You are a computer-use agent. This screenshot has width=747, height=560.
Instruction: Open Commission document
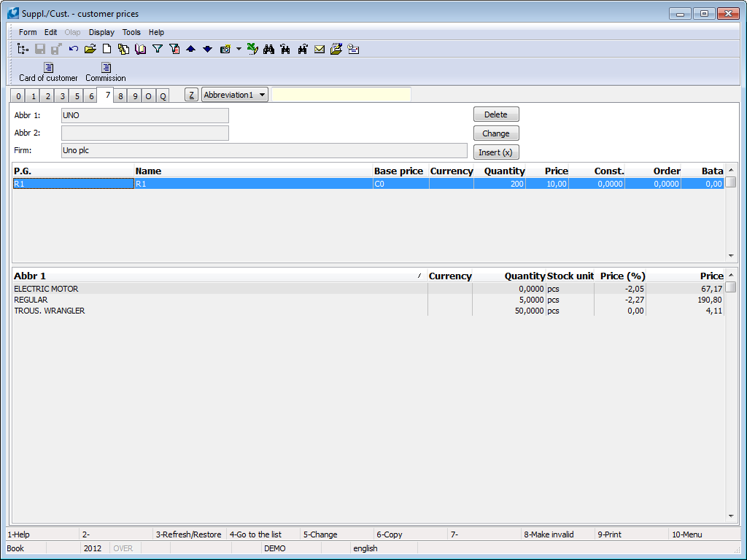point(106,72)
